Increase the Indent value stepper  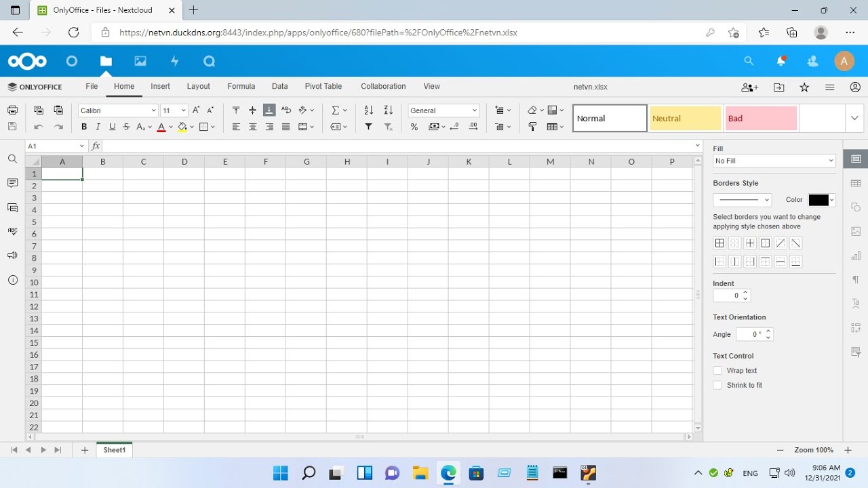click(x=745, y=292)
